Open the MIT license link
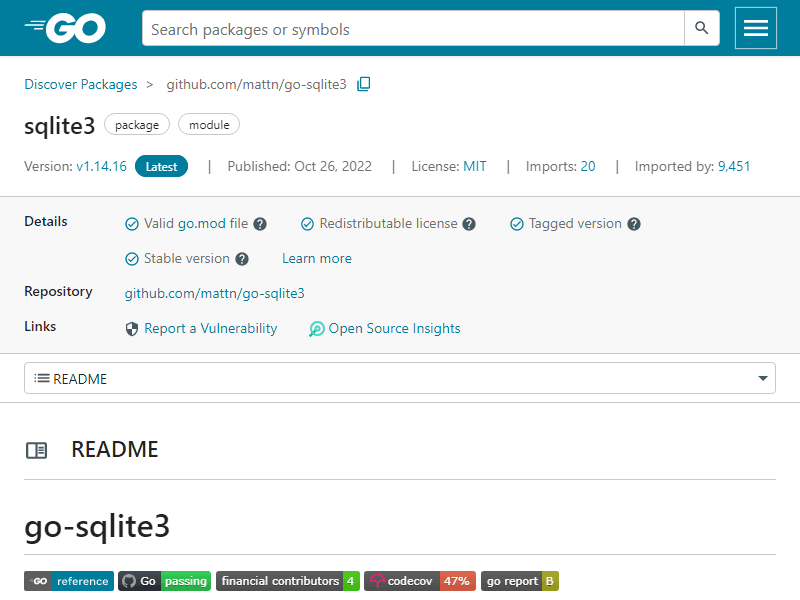800x600 pixels. [x=474, y=166]
